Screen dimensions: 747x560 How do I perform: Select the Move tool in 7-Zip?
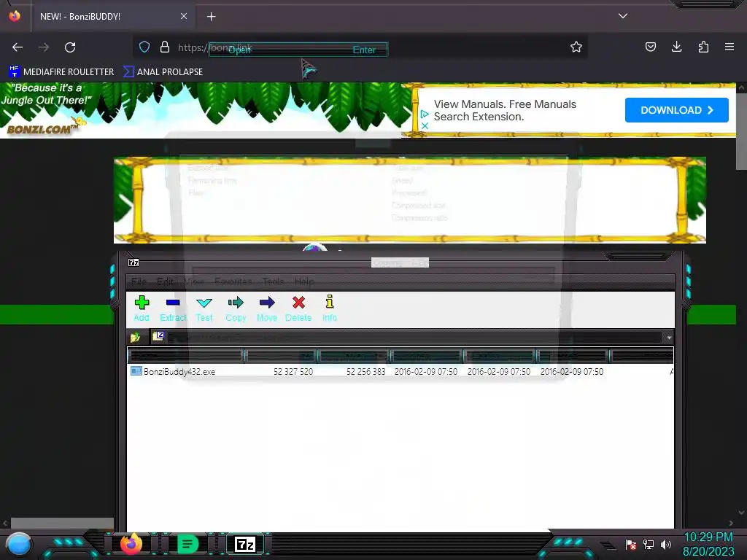[x=267, y=308]
